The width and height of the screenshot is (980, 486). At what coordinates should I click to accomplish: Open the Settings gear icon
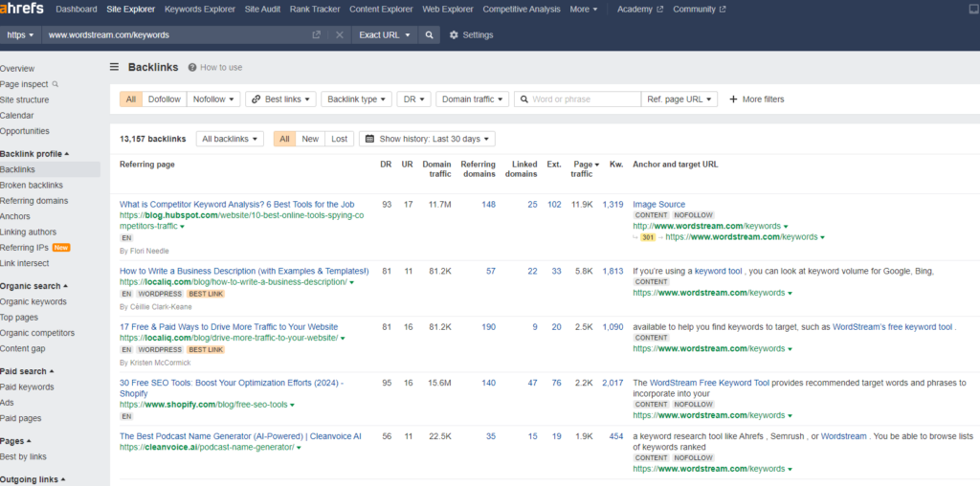pos(454,35)
